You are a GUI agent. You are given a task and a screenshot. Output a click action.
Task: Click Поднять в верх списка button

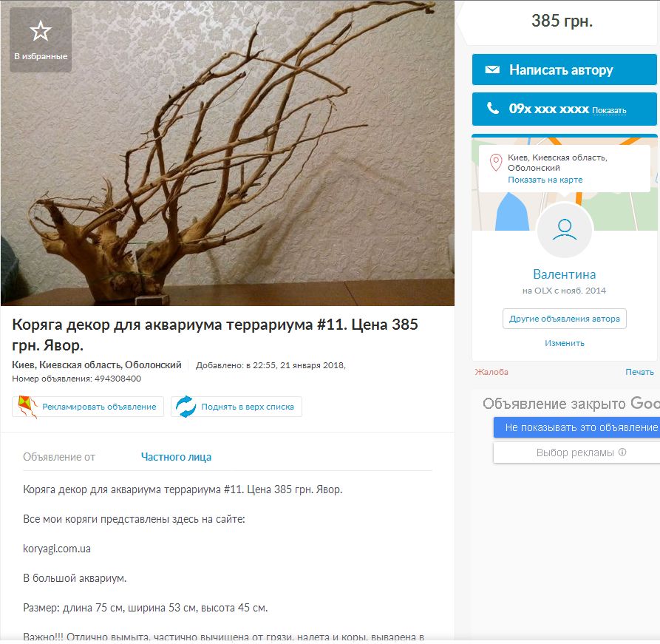click(x=237, y=407)
